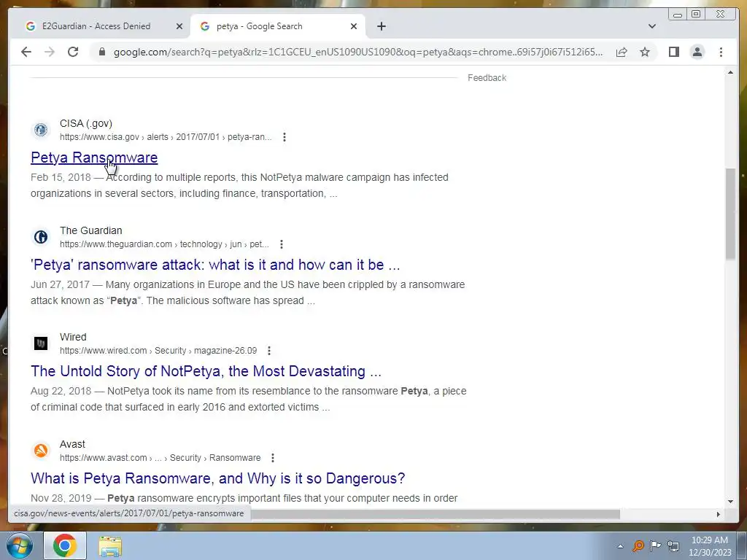The height and width of the screenshot is (560, 747).
Task: Open the Chrome profile menu
Action: pos(697,52)
